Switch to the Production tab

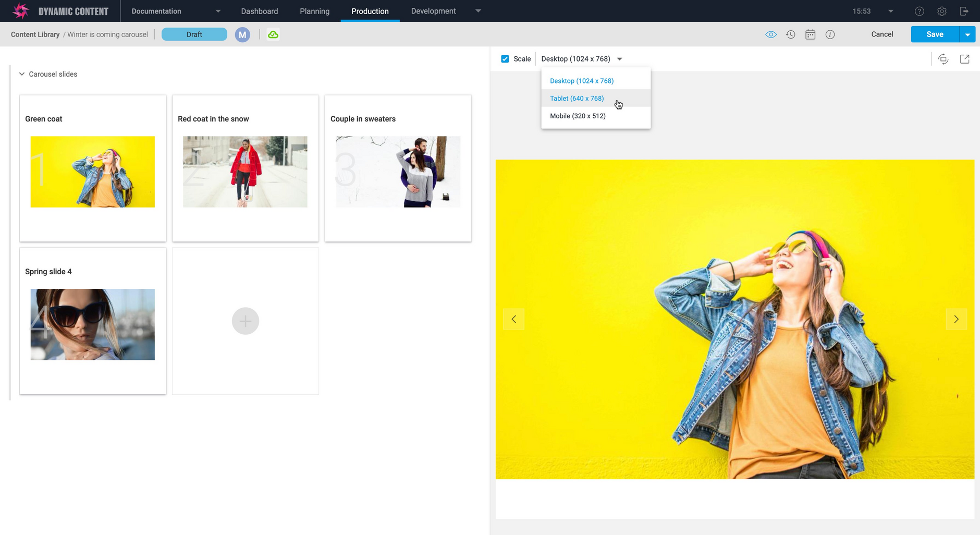point(370,10)
